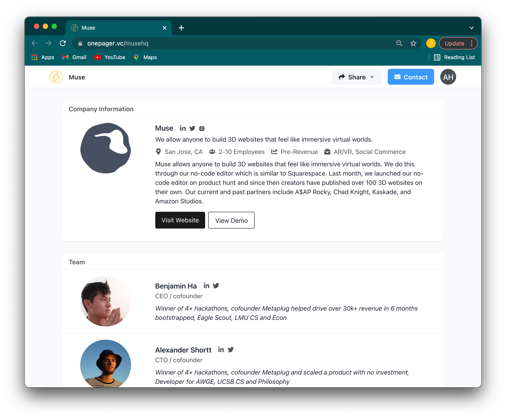Select the Muse browser tab
The image size is (506, 420).
click(118, 28)
